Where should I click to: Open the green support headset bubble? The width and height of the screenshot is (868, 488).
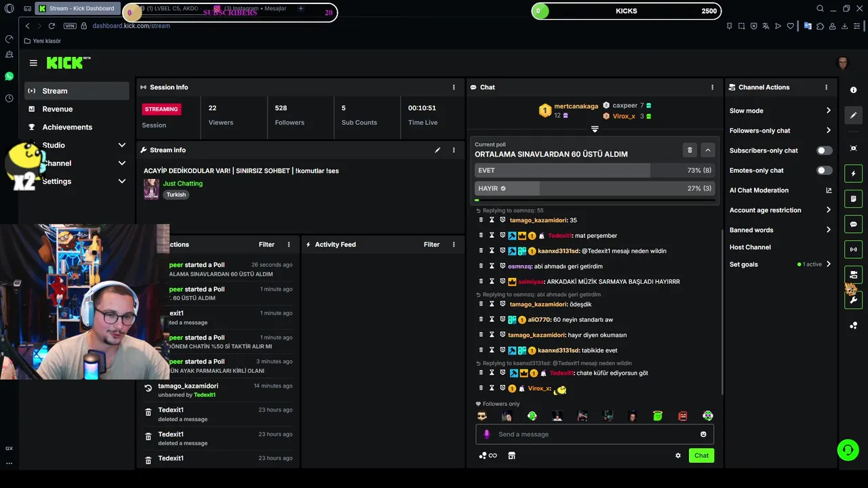[847, 449]
